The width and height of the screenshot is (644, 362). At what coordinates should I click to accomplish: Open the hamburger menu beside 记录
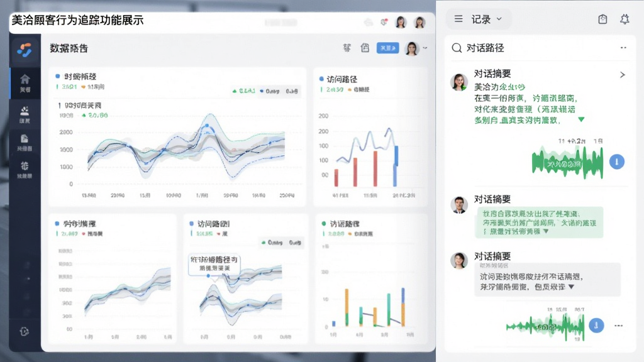pos(458,19)
